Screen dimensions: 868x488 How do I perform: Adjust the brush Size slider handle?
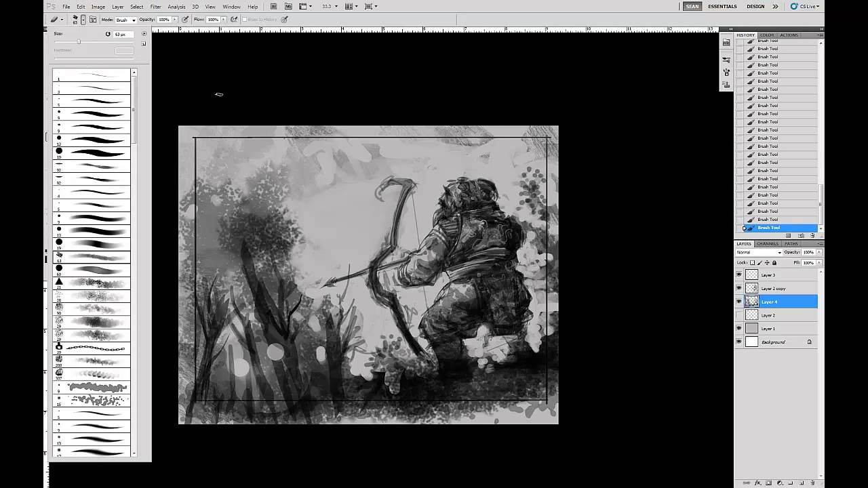[79, 42]
